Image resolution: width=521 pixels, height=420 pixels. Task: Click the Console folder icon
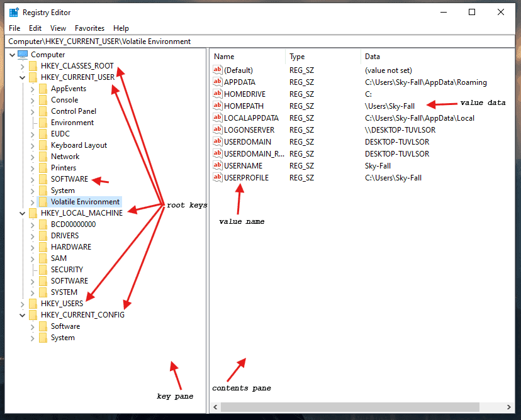pos(43,100)
